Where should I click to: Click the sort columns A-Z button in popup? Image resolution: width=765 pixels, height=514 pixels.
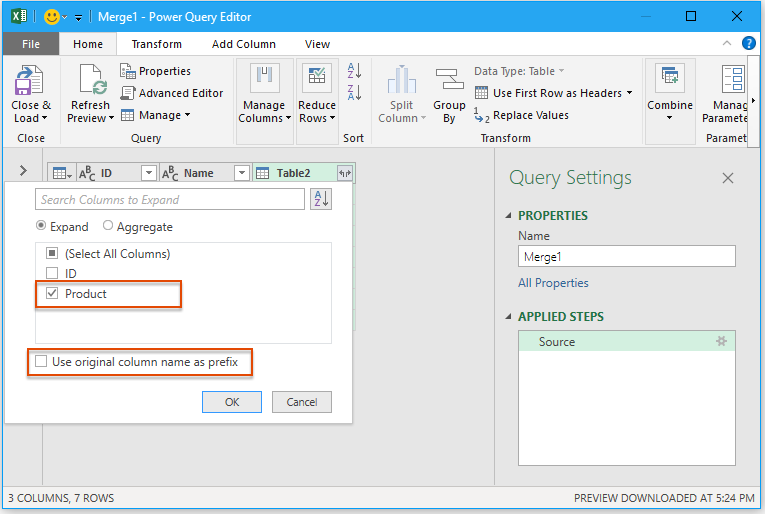[320, 199]
